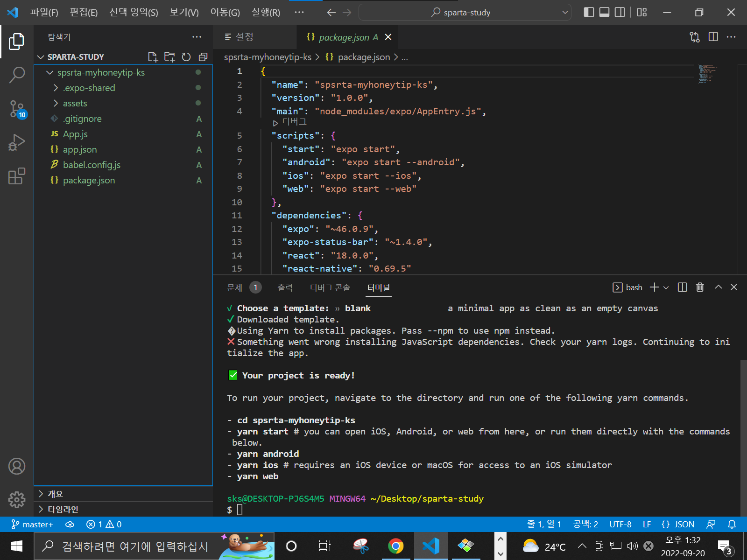
Task: Open errors and warnings status indicator
Action: click(x=104, y=525)
